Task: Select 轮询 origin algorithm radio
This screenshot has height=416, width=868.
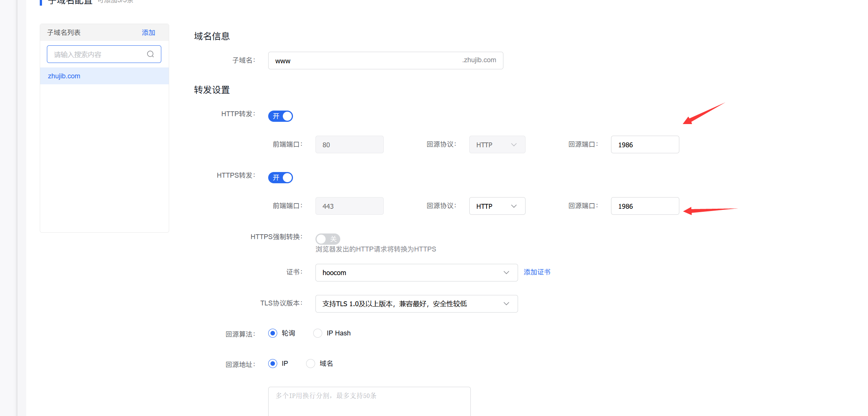Action: click(x=273, y=333)
